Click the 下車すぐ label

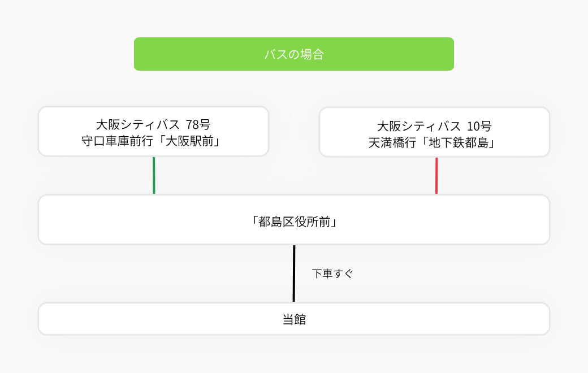tap(332, 274)
